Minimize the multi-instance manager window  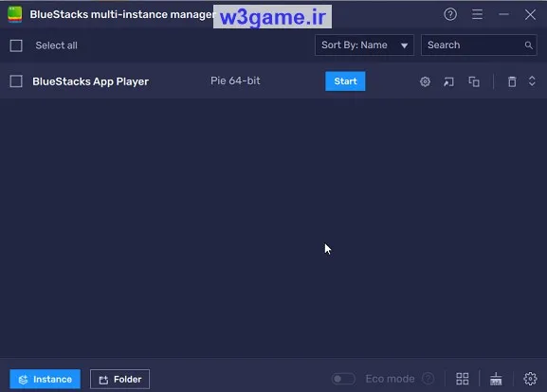[x=503, y=14]
